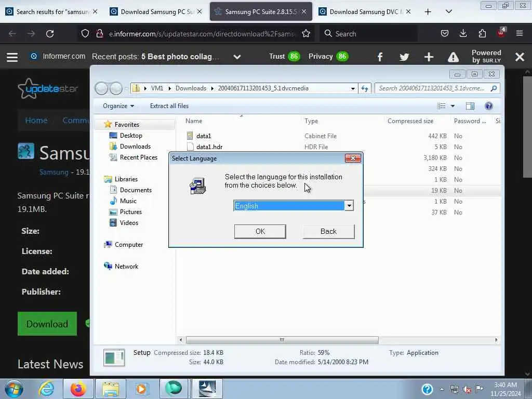Open Pictures library
Viewport: 532px width, 399px height.
click(x=130, y=212)
